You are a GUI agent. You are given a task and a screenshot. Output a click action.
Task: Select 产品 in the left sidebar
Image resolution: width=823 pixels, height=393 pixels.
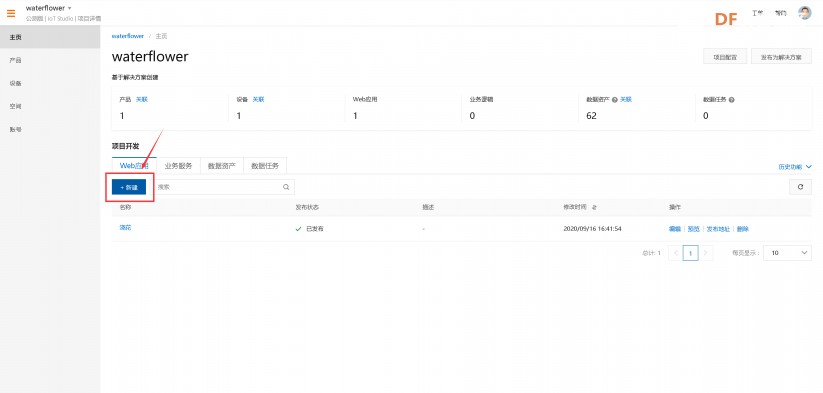point(50,60)
